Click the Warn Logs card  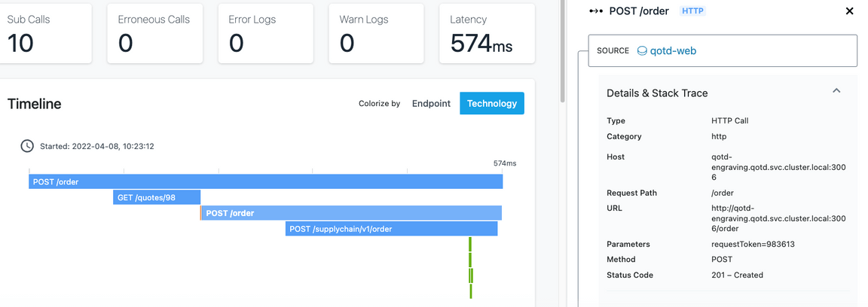[x=377, y=33]
